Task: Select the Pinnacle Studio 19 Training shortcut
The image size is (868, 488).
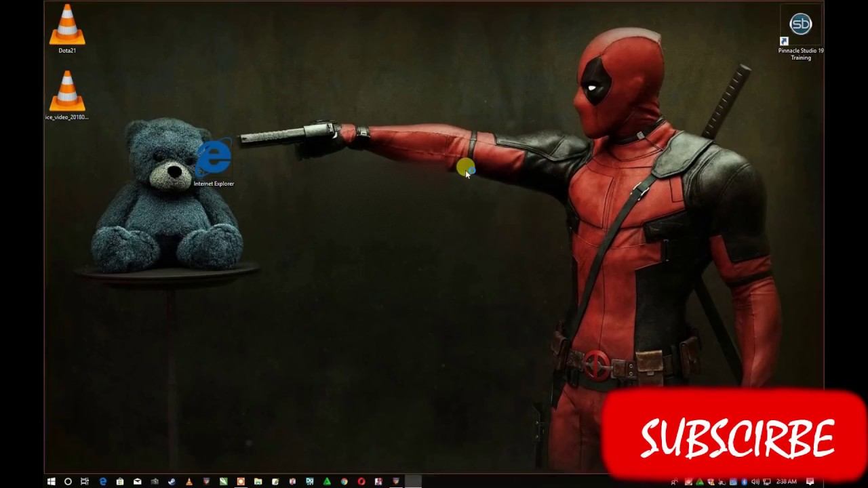Action: (801, 33)
